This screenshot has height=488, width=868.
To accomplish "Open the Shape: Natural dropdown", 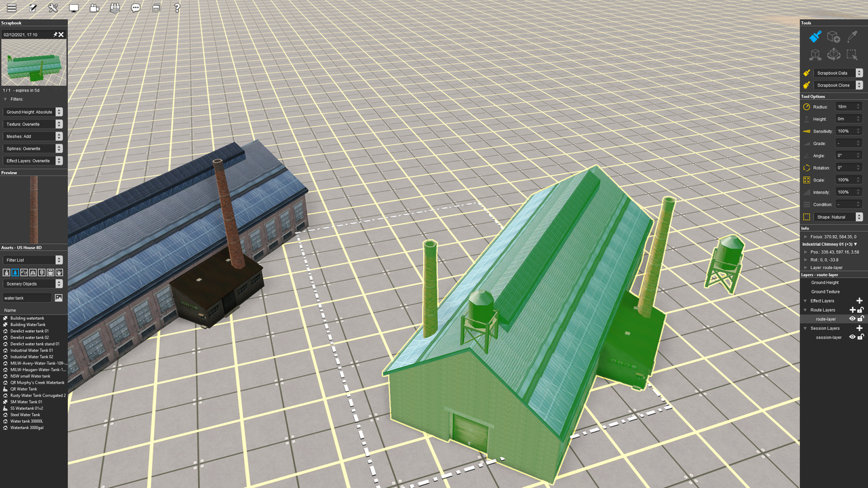I will click(838, 217).
